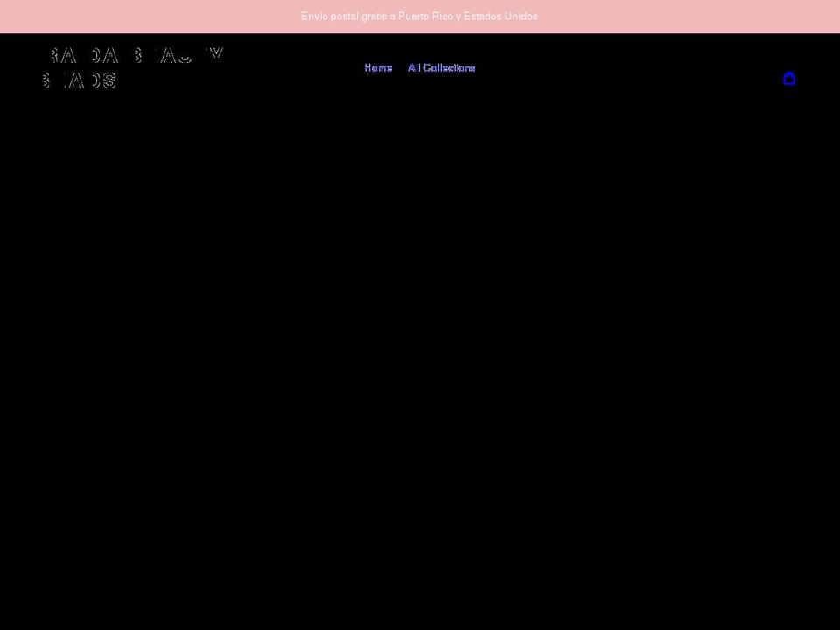840x630 pixels.
Task: Click the free shipping announcement bar
Action: pos(419,16)
